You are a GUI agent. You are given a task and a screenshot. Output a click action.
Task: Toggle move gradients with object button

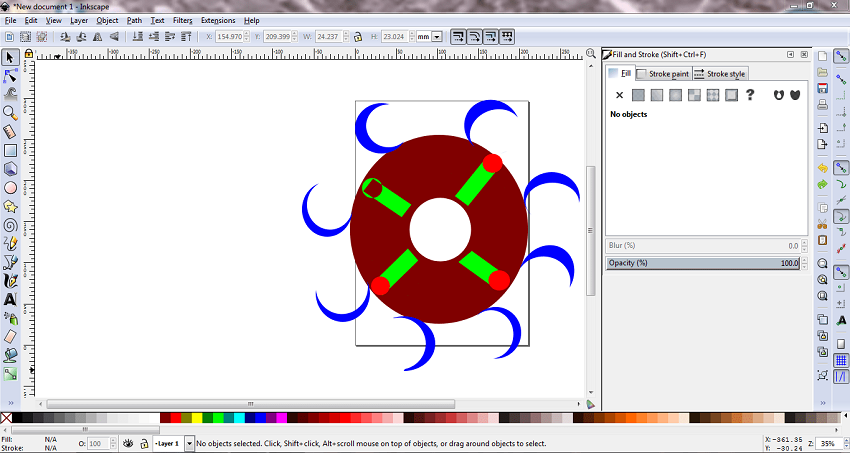(x=491, y=37)
